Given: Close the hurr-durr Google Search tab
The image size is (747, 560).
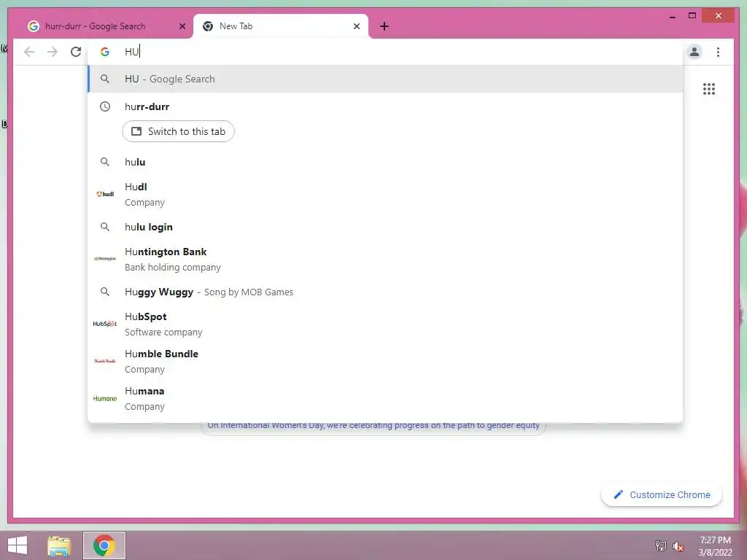Looking at the screenshot, I should click(182, 26).
